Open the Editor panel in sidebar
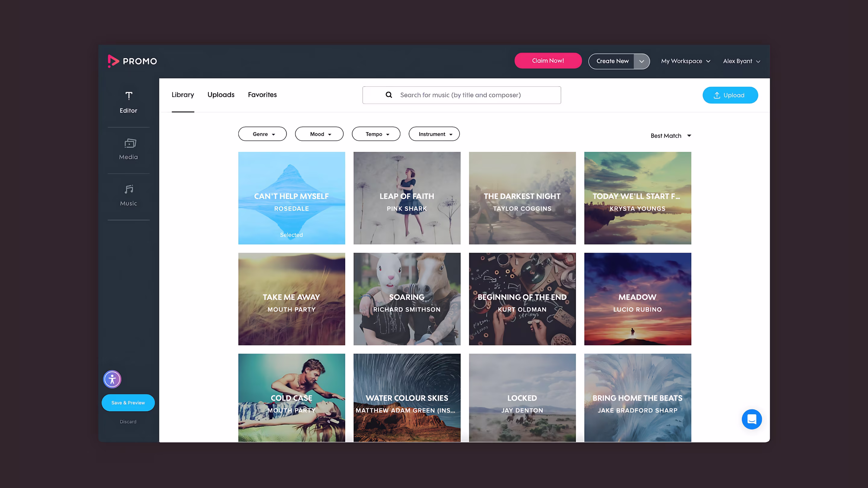 click(128, 102)
